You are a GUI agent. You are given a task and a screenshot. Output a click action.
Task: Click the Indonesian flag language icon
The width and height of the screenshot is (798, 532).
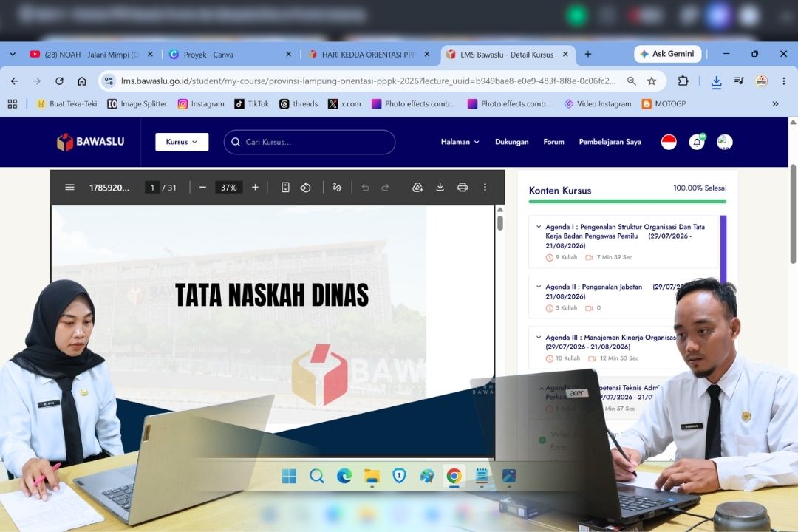[669, 142]
